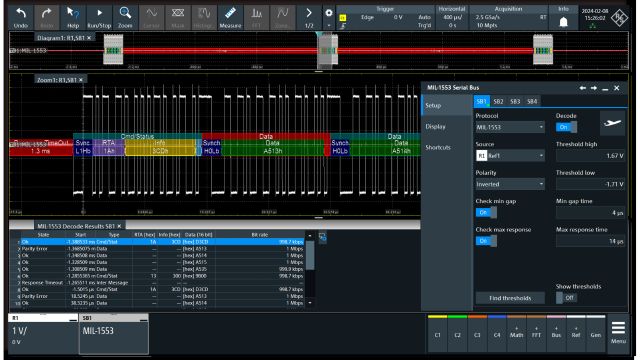Screen dimensions: 640x360
Task: Click the forward arrow in Serial Bus dialog
Action: coord(593,88)
